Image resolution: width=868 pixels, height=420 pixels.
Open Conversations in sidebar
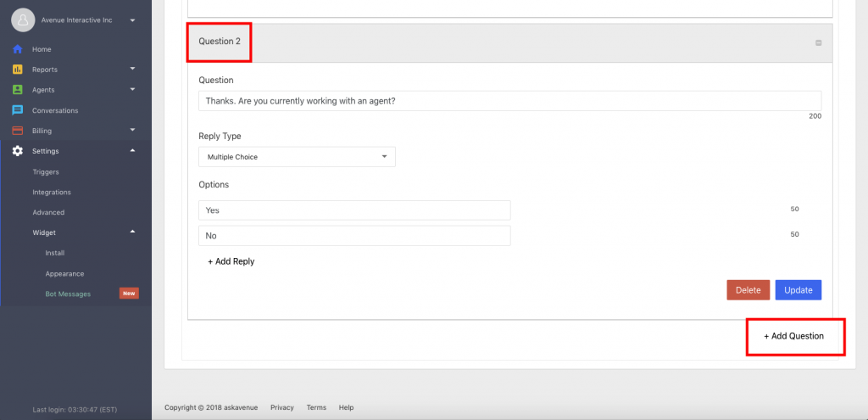coord(55,111)
